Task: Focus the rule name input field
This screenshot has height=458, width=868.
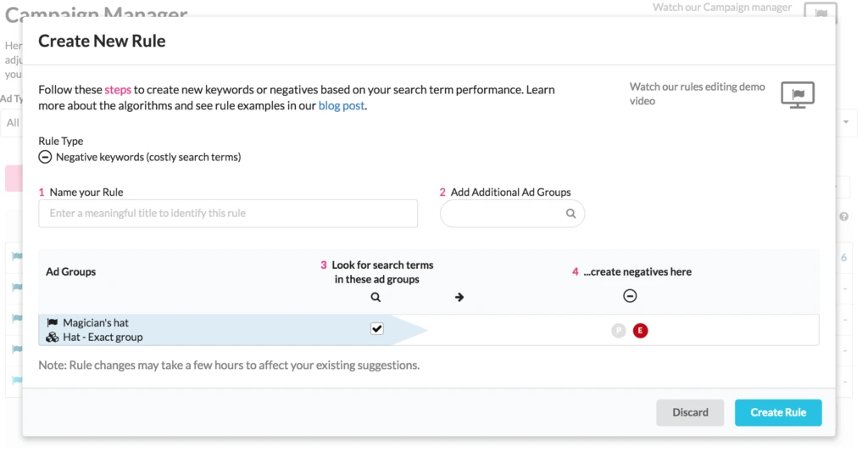Action: [x=228, y=214]
